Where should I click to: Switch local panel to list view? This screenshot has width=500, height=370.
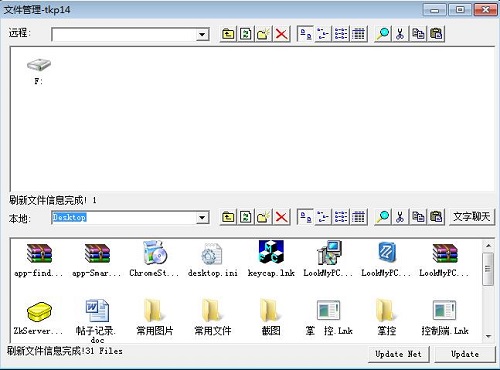pos(341,217)
